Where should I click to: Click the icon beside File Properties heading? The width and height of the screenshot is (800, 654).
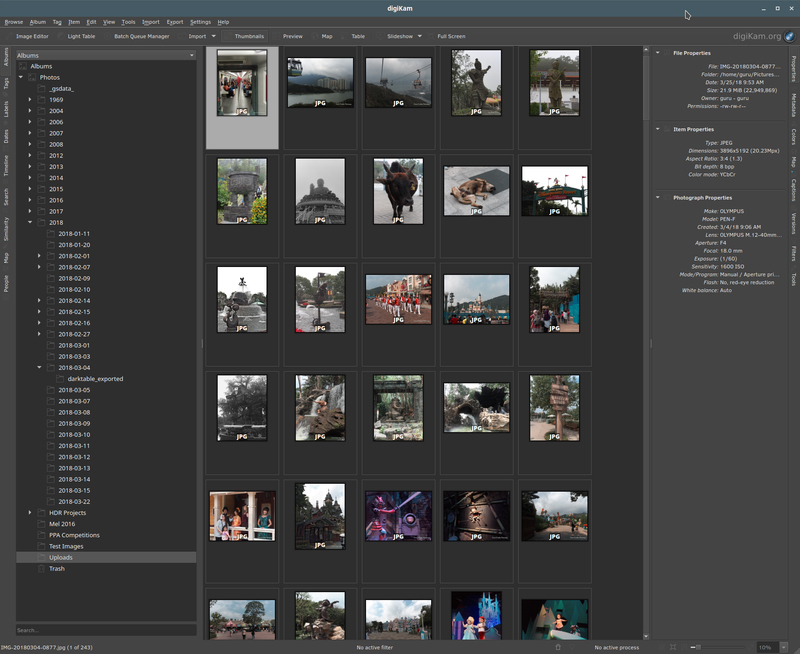tap(667, 53)
